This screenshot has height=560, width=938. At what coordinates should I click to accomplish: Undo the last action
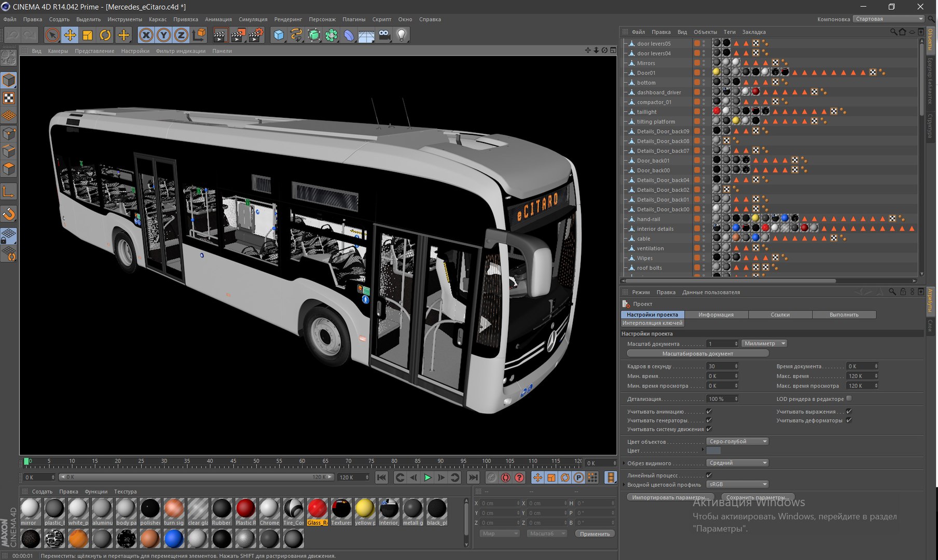coord(12,35)
